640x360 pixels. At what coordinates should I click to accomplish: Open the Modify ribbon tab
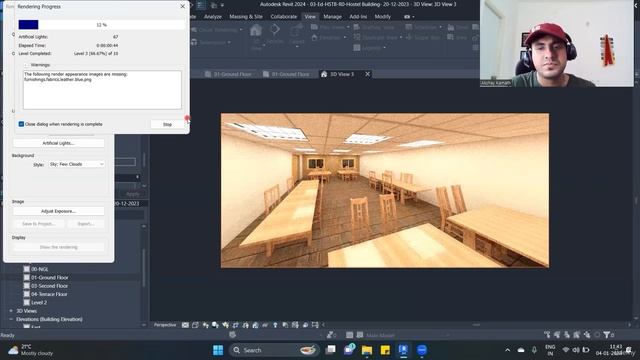point(382,17)
